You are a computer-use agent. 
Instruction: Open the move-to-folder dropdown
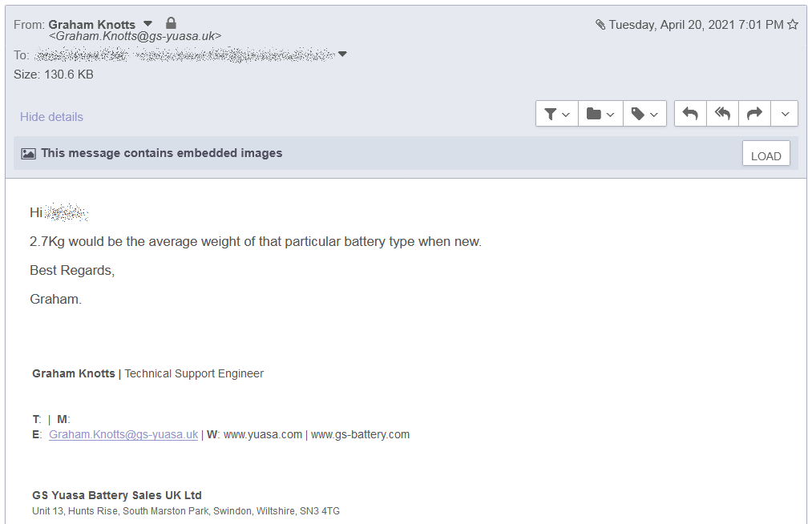point(600,114)
